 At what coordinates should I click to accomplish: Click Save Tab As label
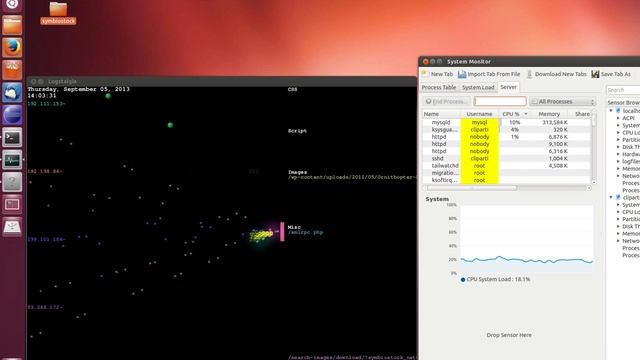coord(616,74)
